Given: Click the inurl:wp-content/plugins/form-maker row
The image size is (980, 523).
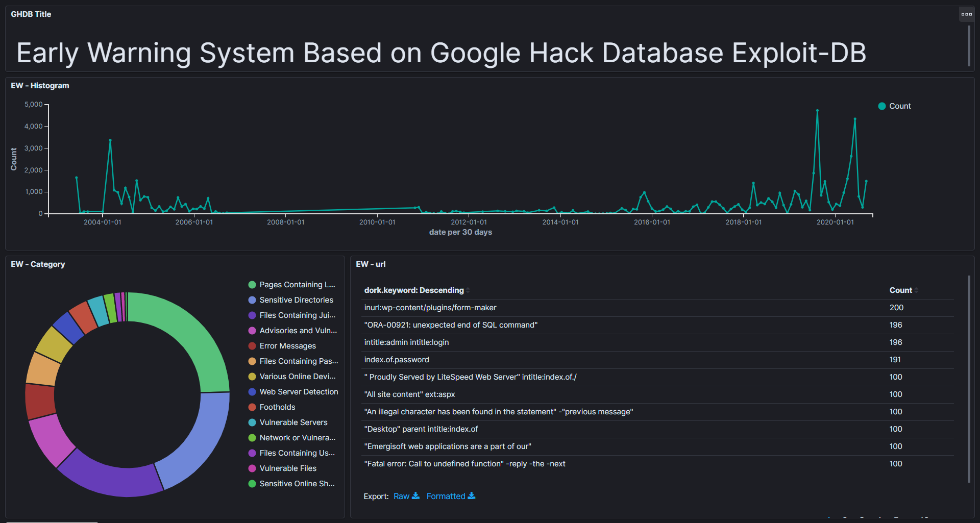Looking at the screenshot, I should 657,308.
